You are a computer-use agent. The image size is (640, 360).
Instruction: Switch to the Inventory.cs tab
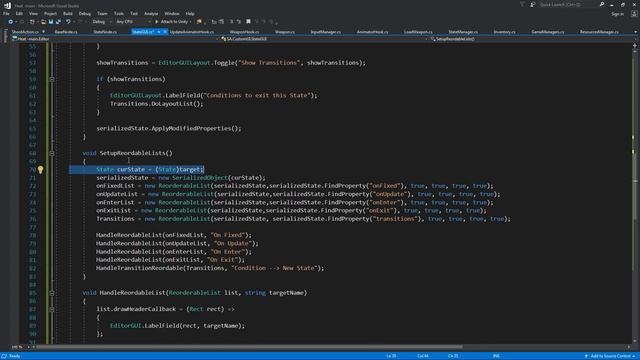click(x=504, y=31)
